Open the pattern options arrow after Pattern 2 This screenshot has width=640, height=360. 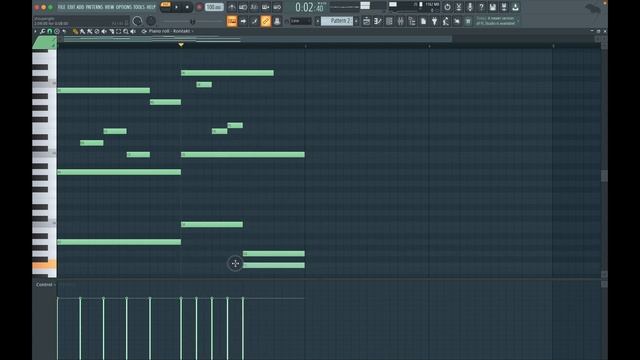356,21
